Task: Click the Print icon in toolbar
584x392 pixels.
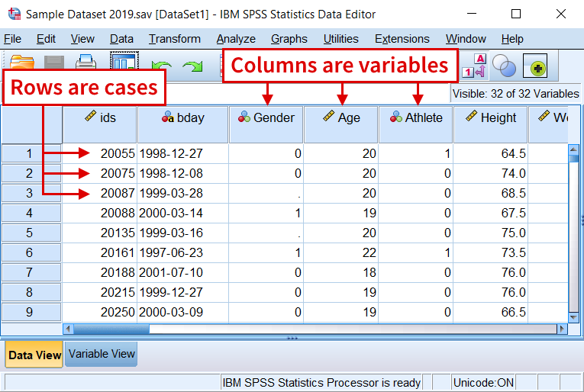Action: point(86,61)
